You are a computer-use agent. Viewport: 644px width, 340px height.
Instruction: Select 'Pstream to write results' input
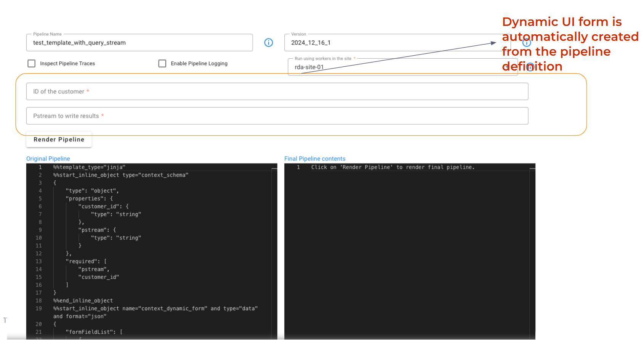tap(277, 116)
